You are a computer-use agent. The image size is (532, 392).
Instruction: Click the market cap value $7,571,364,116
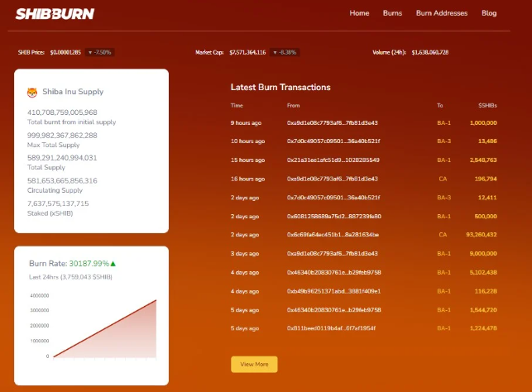pos(247,52)
